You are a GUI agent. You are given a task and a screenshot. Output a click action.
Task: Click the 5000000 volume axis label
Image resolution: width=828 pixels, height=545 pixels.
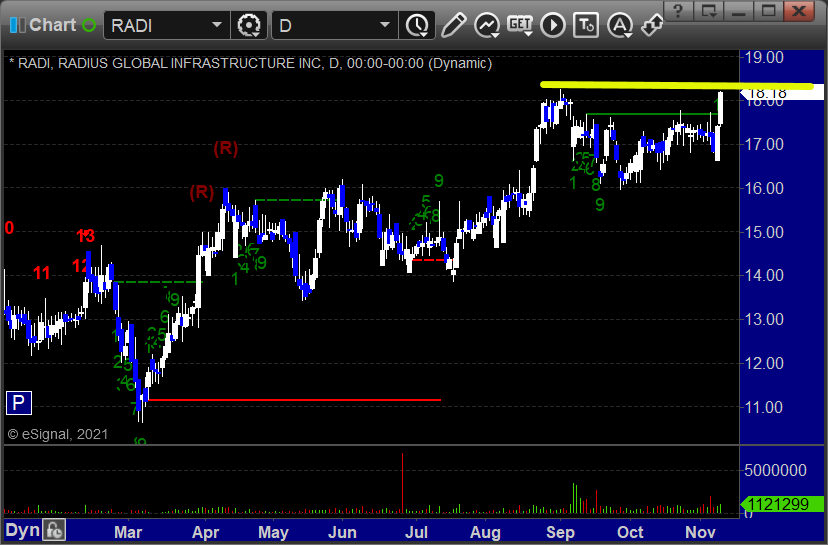775,470
